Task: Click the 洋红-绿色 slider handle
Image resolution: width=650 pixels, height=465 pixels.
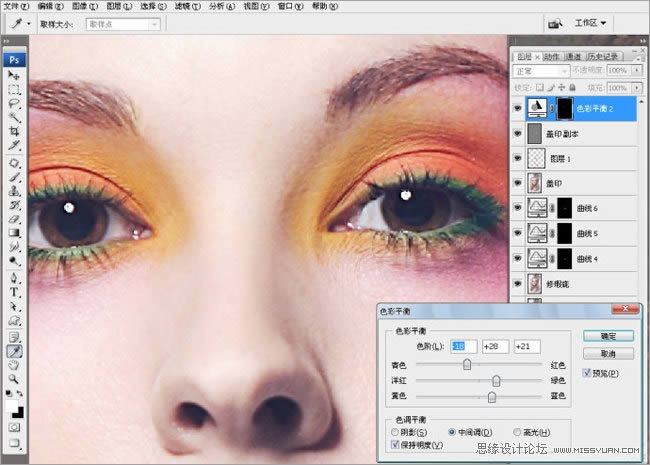Action: point(496,380)
